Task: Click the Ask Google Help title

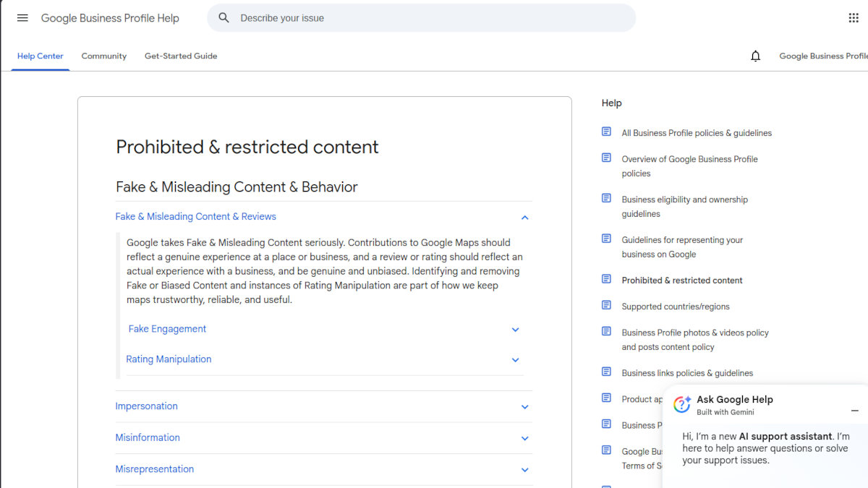Action: pyautogui.click(x=735, y=399)
